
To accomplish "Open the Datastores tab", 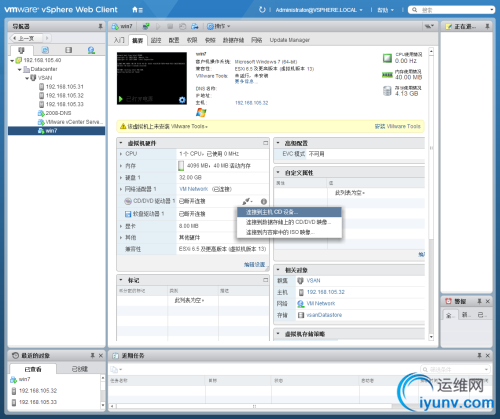I will click(233, 40).
